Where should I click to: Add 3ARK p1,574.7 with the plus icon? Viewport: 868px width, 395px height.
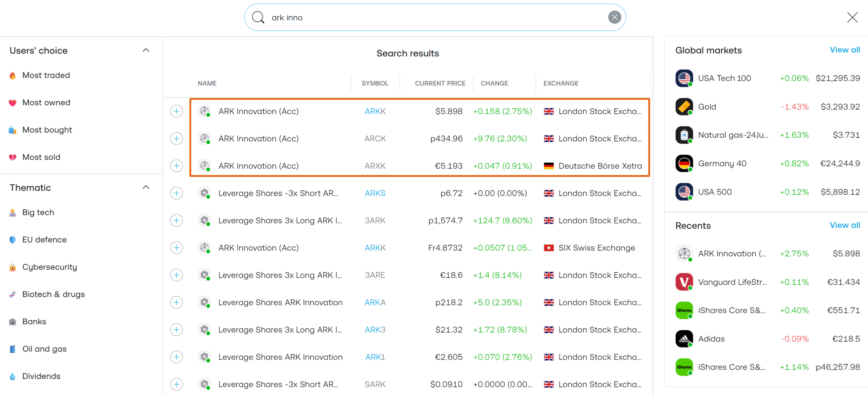pyautogui.click(x=176, y=220)
